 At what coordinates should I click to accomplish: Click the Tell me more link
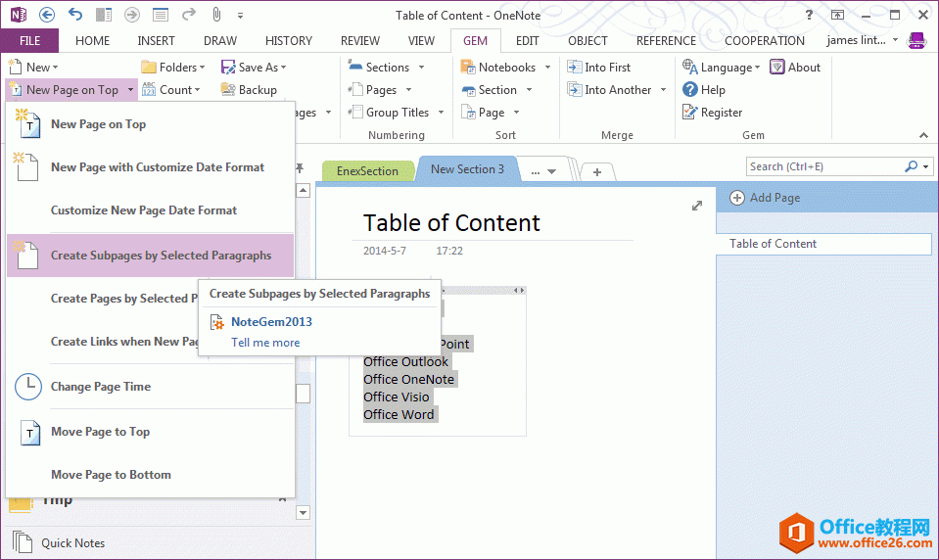tap(265, 343)
